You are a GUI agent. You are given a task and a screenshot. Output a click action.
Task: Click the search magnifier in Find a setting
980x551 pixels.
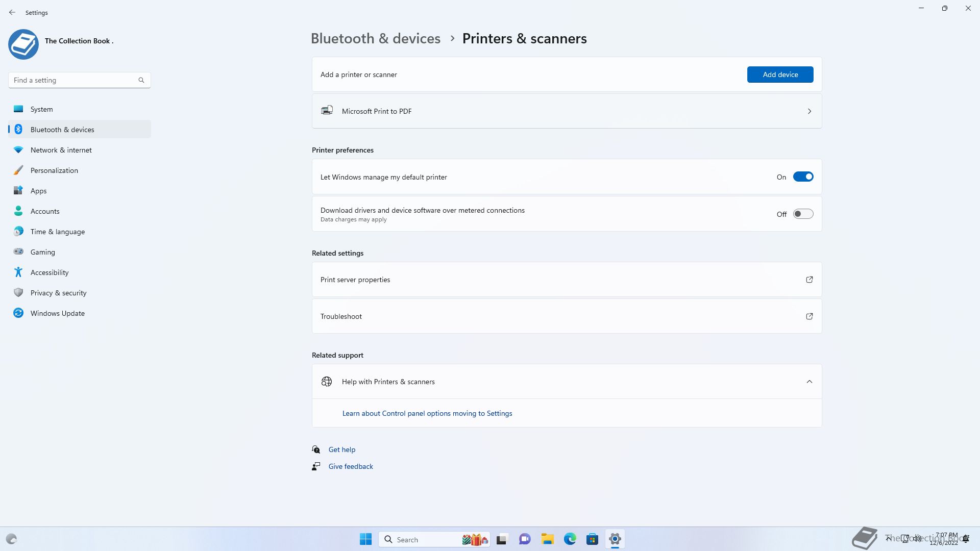pos(141,80)
